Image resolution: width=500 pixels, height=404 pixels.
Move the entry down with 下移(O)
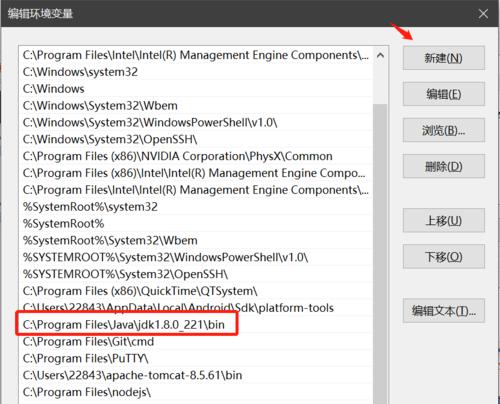point(444,256)
